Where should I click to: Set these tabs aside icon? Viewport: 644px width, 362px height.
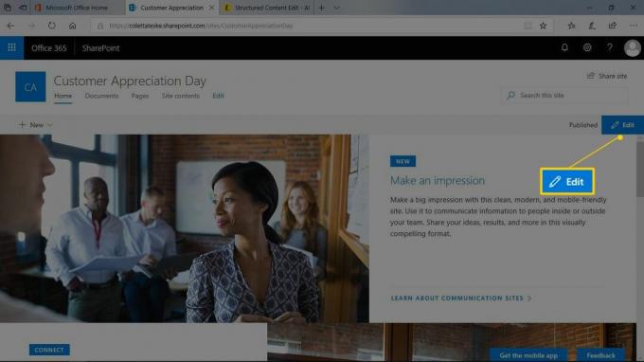click(23, 8)
